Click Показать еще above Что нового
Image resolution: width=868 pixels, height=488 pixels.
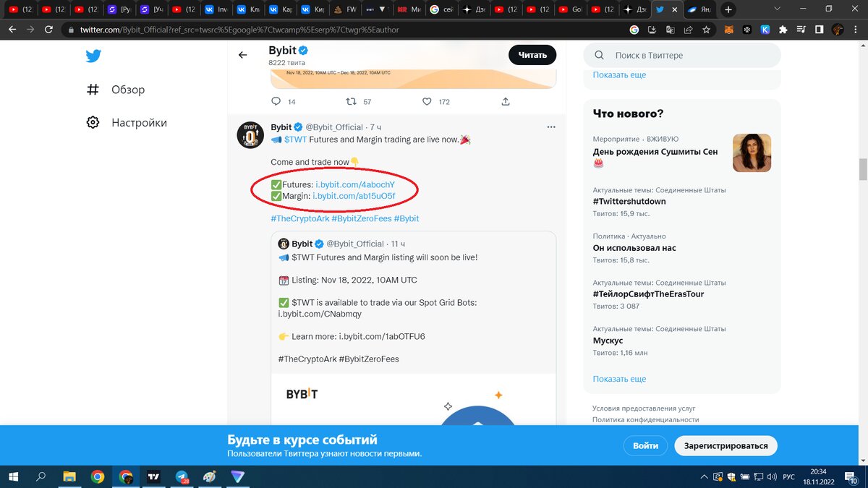pos(619,75)
